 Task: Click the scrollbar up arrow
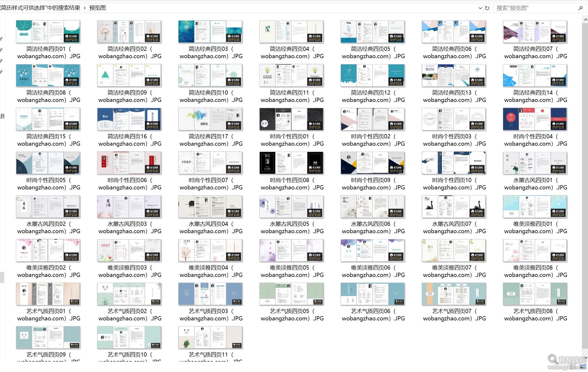click(x=585, y=19)
